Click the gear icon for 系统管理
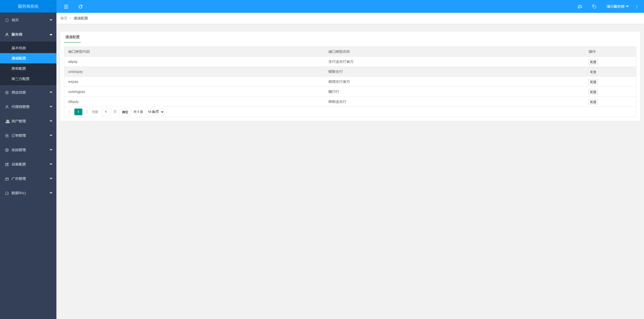The image size is (644, 319). (x=7, y=150)
